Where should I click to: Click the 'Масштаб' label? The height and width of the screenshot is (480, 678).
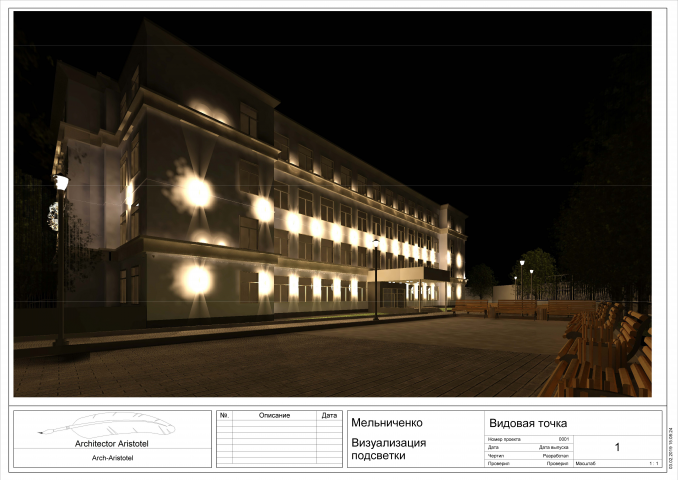585,464
